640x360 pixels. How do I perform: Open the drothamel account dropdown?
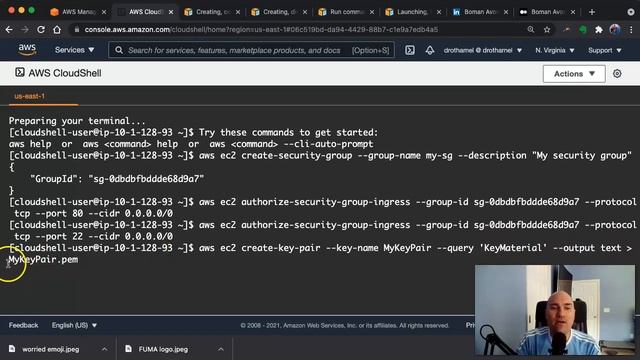[x=483, y=50]
